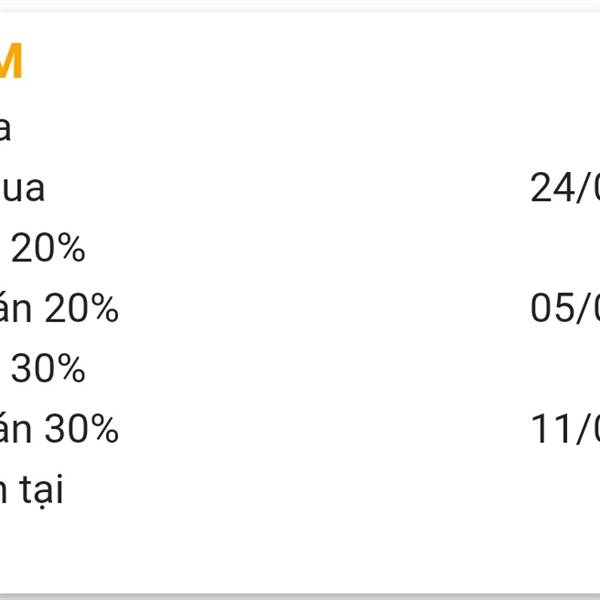Click the gray bar above the panel
The width and height of the screenshot is (600, 600).
pyautogui.click(x=300, y=6)
